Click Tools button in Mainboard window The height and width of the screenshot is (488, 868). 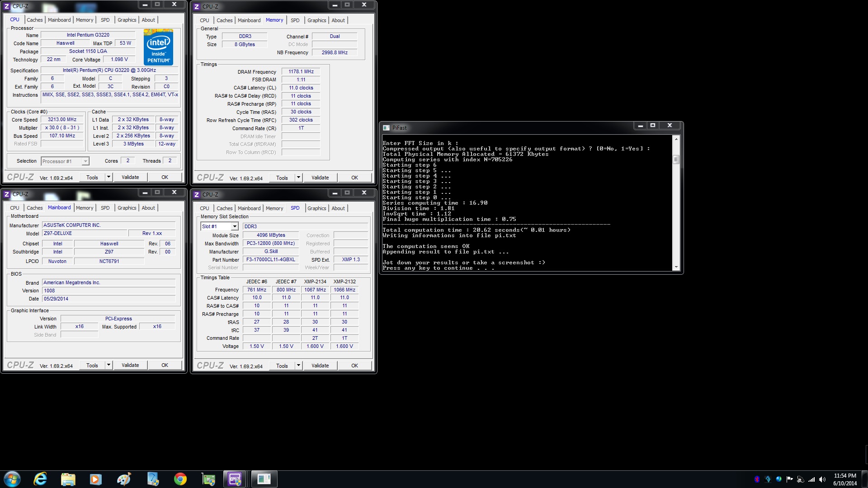click(x=92, y=365)
